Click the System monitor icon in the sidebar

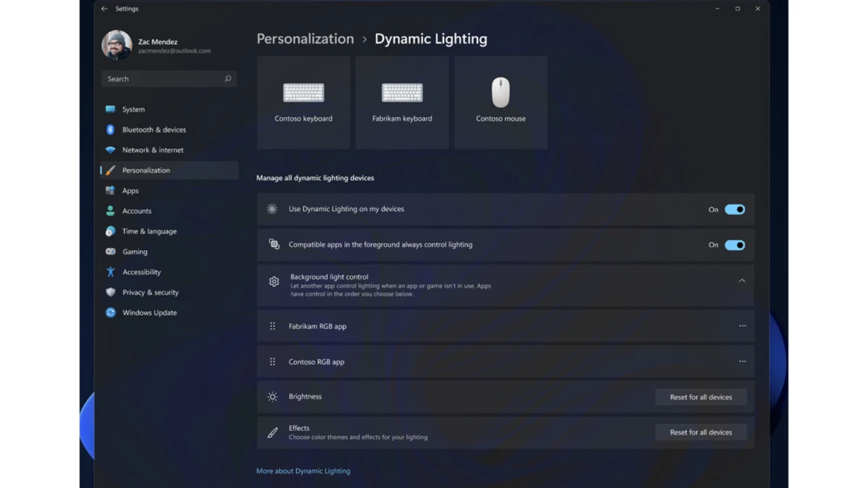110,109
